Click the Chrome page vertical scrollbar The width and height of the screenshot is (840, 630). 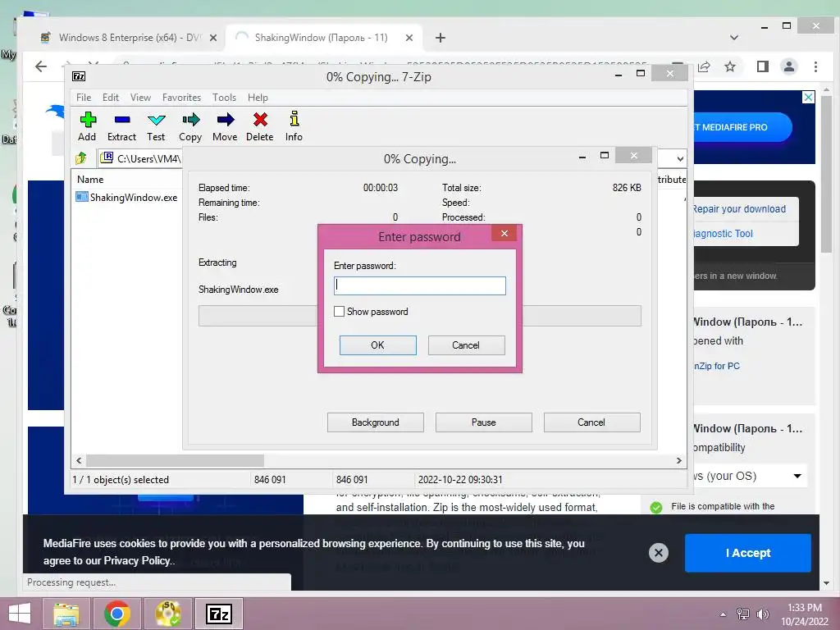tap(826, 174)
